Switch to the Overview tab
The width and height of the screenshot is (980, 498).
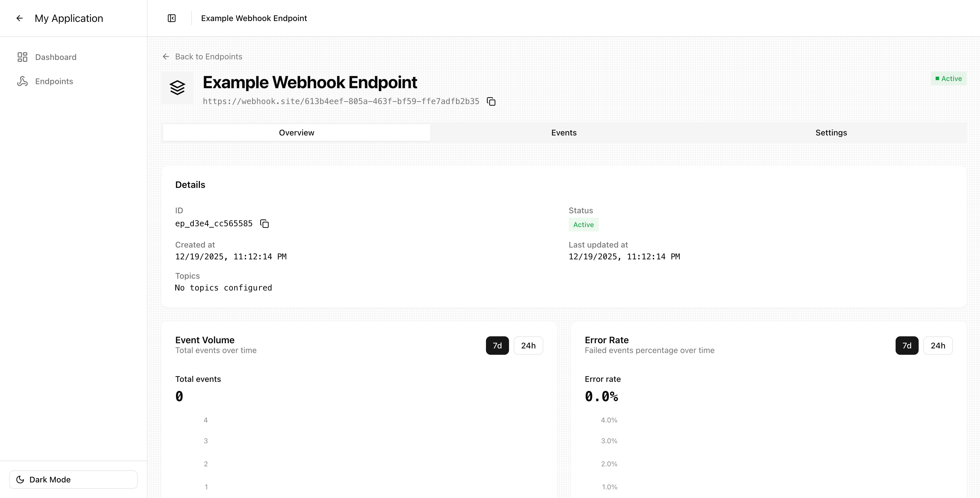(x=297, y=133)
